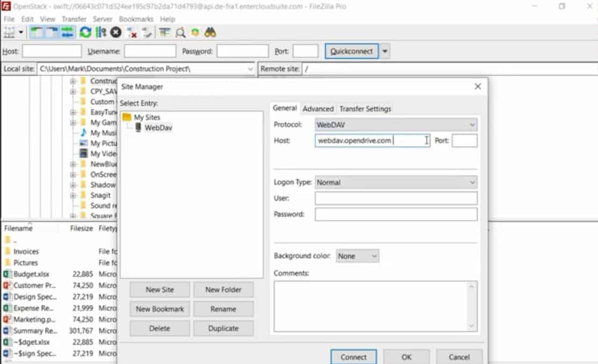Open the Transfer menu
The width and height of the screenshot is (598, 364).
coord(74,19)
